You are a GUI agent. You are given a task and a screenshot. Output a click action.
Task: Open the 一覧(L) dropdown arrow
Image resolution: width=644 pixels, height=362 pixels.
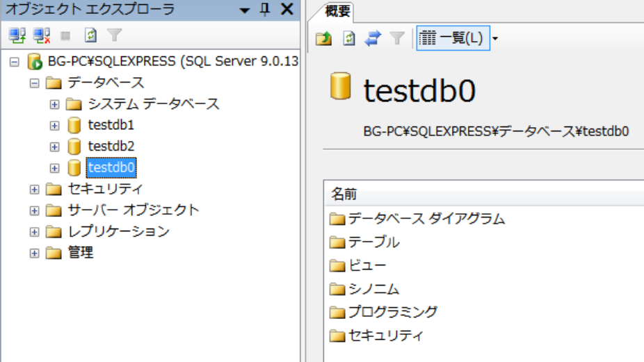pyautogui.click(x=495, y=39)
